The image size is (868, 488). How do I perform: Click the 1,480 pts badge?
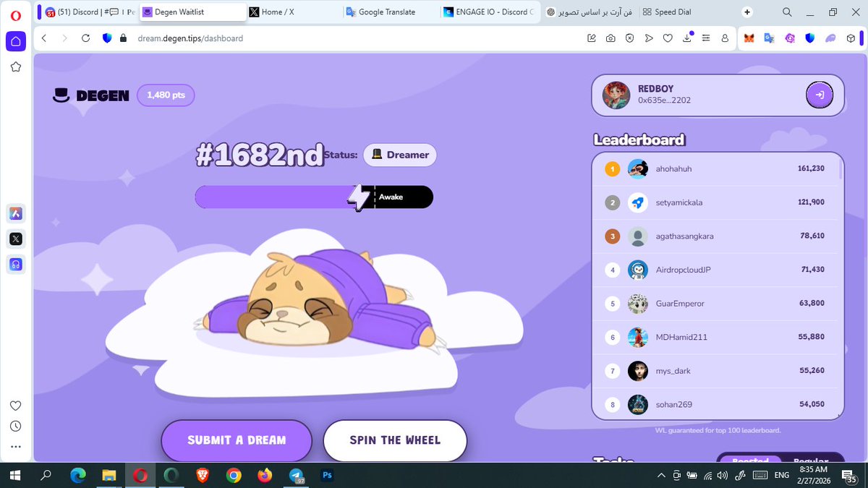pyautogui.click(x=166, y=95)
